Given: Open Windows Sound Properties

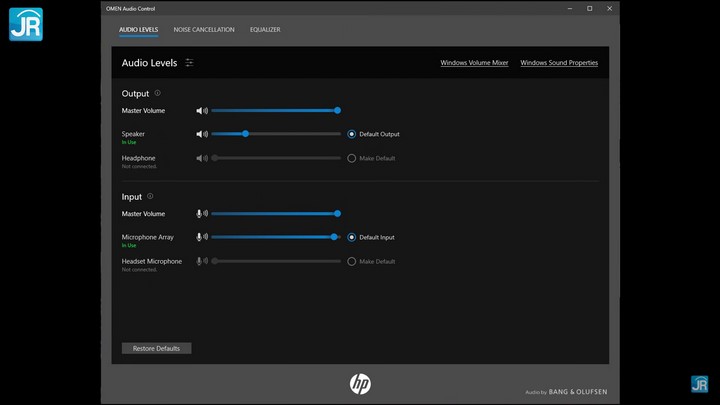Looking at the screenshot, I should click(559, 63).
